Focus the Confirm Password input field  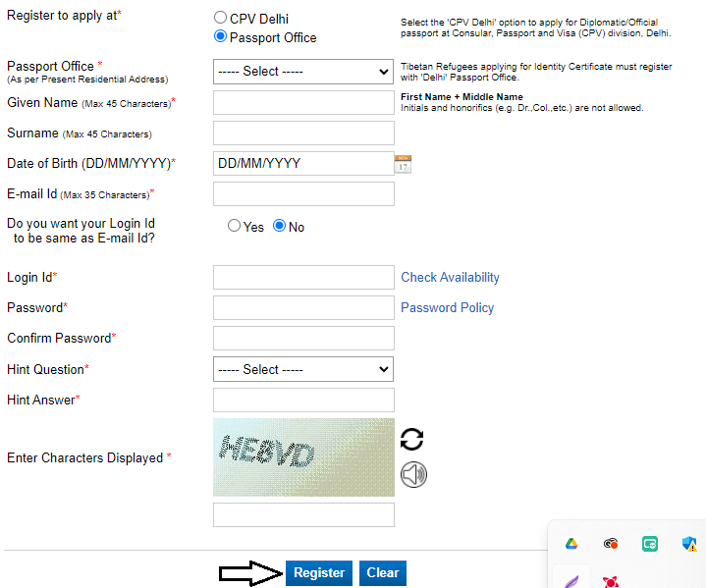coord(304,338)
